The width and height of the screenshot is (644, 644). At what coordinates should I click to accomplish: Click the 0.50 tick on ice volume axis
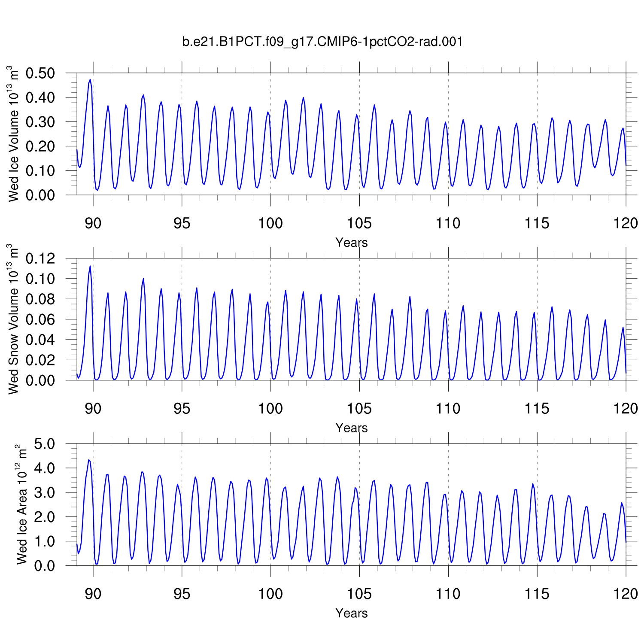[40, 73]
